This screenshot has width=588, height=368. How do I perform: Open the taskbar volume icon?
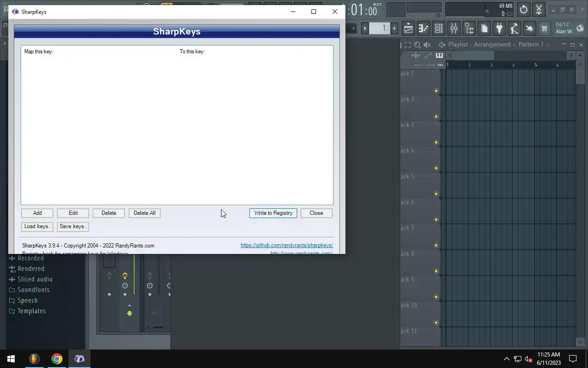pyautogui.click(x=528, y=359)
